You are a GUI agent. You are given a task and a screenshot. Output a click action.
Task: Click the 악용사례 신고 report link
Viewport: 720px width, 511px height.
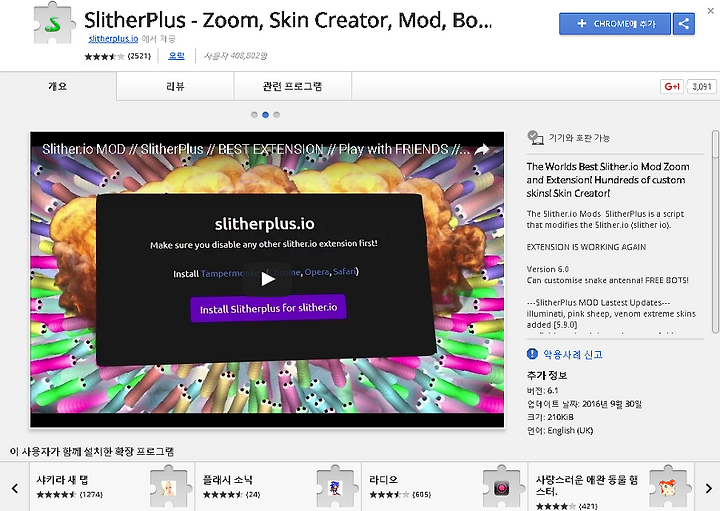point(573,354)
